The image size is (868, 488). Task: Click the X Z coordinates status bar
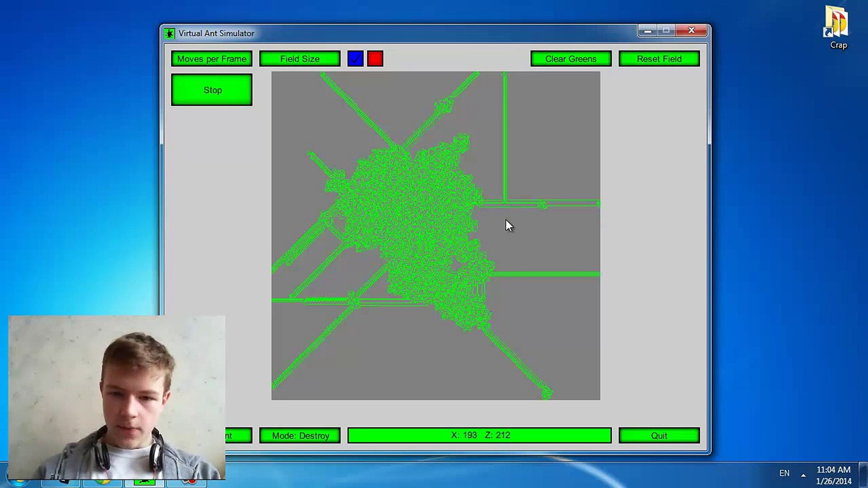[x=480, y=435]
